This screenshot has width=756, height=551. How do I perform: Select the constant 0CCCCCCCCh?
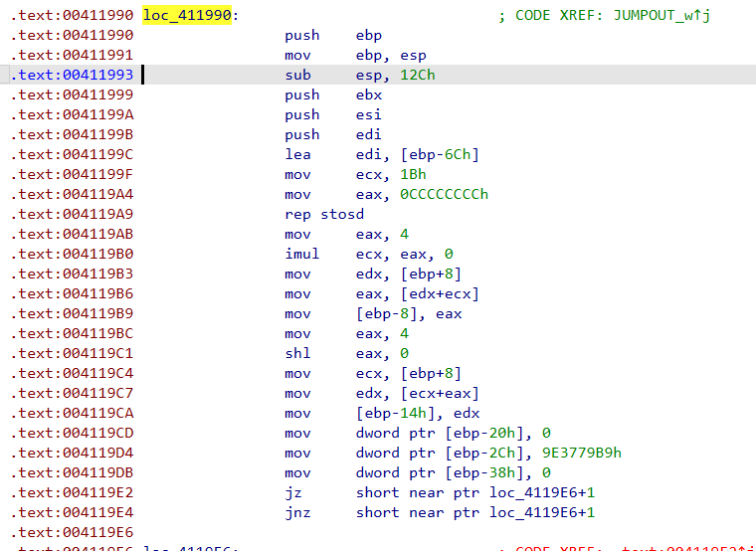point(444,194)
